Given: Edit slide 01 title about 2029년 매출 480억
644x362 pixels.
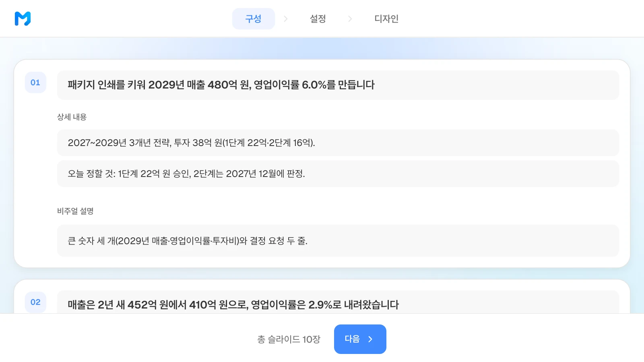Looking at the screenshot, I should click(338, 85).
